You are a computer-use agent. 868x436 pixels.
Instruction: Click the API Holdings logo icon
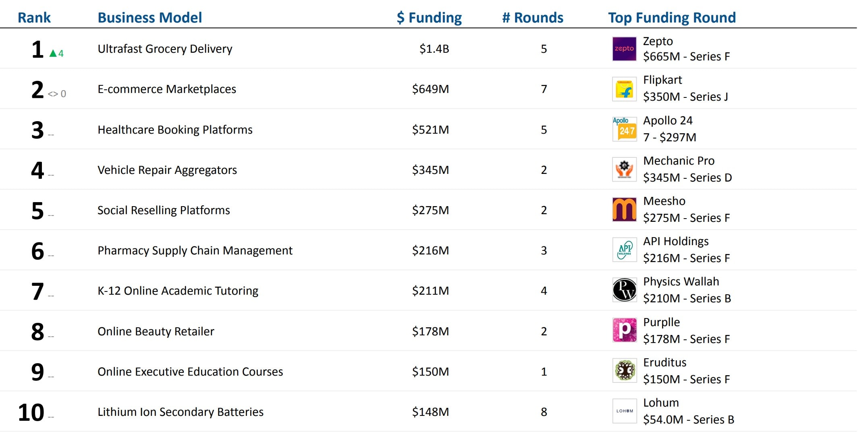pos(624,250)
